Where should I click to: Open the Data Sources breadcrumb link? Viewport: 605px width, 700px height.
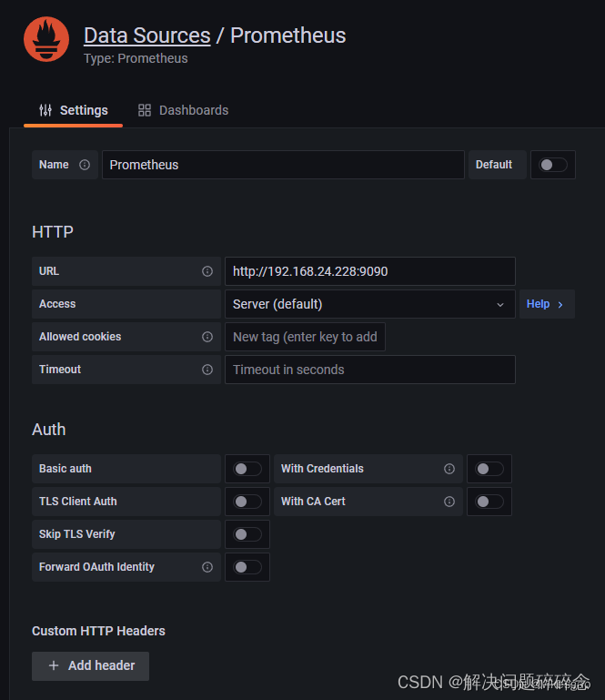pyautogui.click(x=147, y=36)
